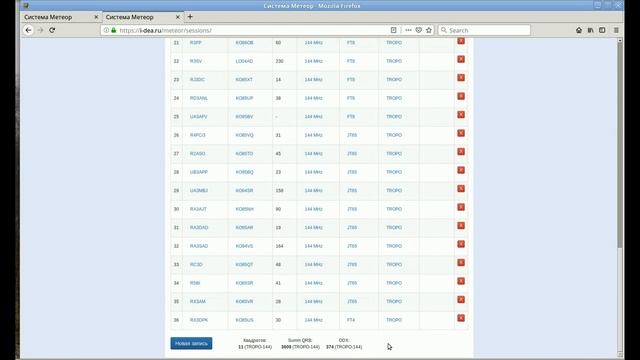Image resolution: width=640 pixels, height=360 pixels.
Task: Open a new browser tab
Action: (x=190, y=17)
